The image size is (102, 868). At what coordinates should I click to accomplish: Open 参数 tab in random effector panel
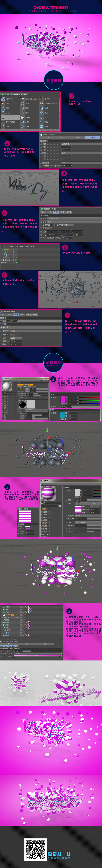coord(22,315)
